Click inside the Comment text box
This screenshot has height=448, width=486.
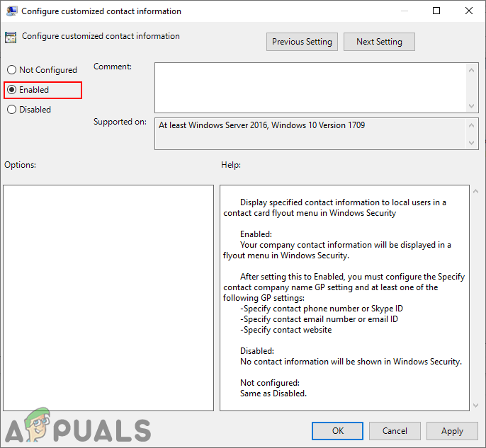(x=310, y=88)
